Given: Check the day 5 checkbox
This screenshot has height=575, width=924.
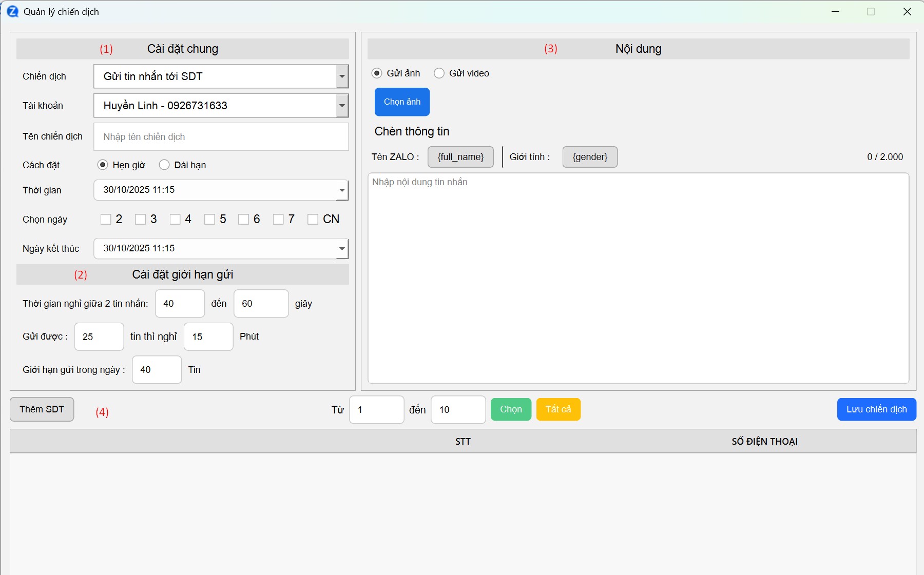Looking at the screenshot, I should point(209,220).
